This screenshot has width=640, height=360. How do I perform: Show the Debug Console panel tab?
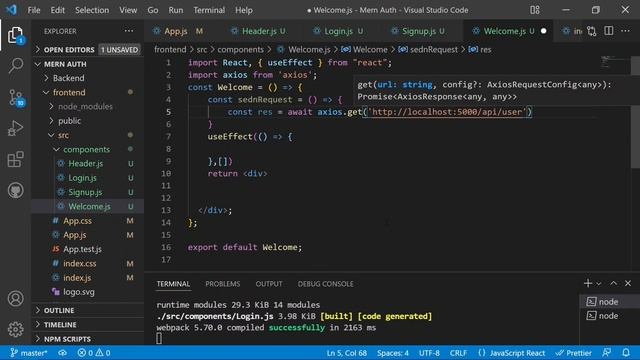[325, 284]
